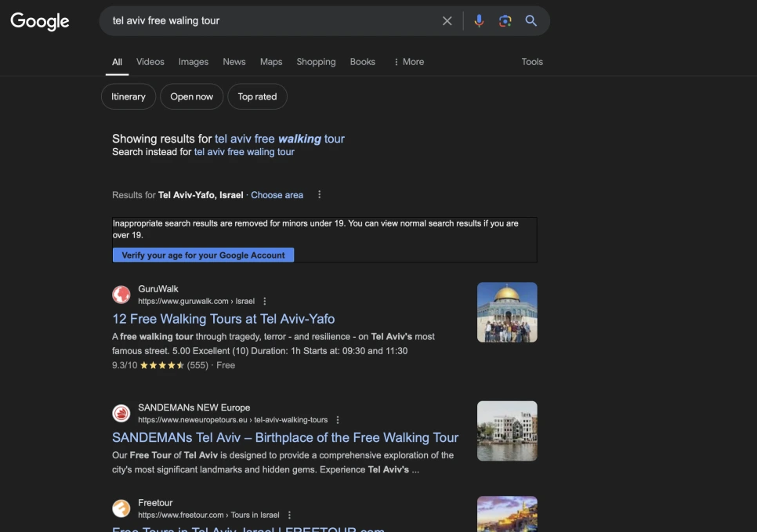Switch to the Videos tab
The image size is (757, 532).
150,62
